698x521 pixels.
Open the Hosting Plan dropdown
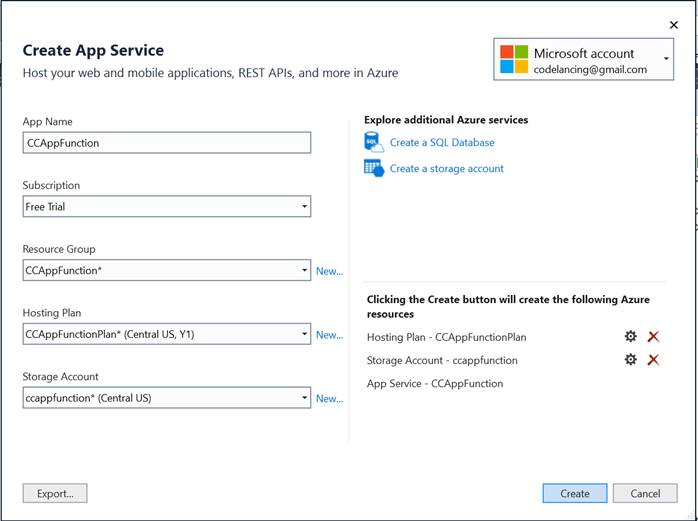point(304,335)
